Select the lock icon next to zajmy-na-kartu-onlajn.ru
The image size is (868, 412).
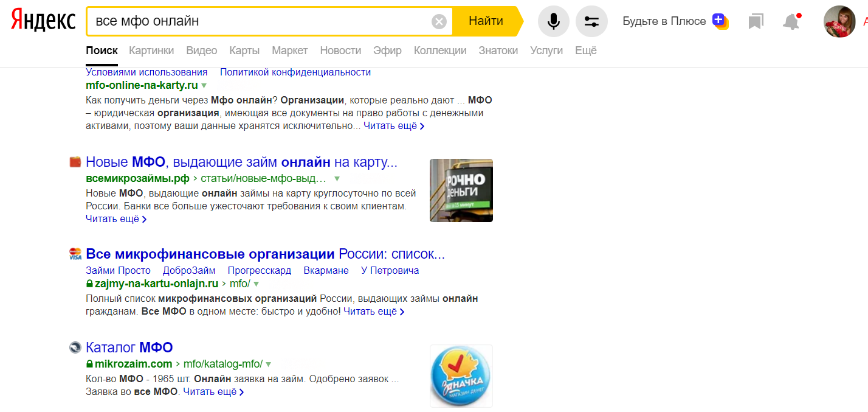click(x=89, y=284)
